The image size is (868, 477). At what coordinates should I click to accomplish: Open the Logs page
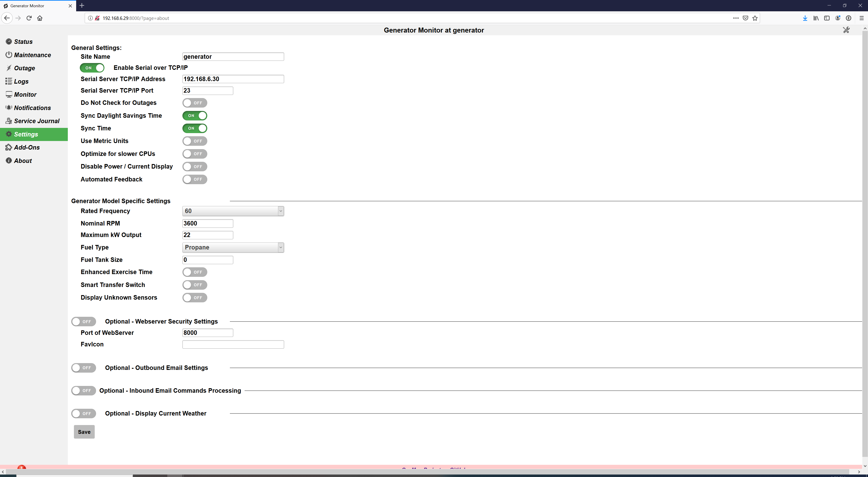click(34, 81)
